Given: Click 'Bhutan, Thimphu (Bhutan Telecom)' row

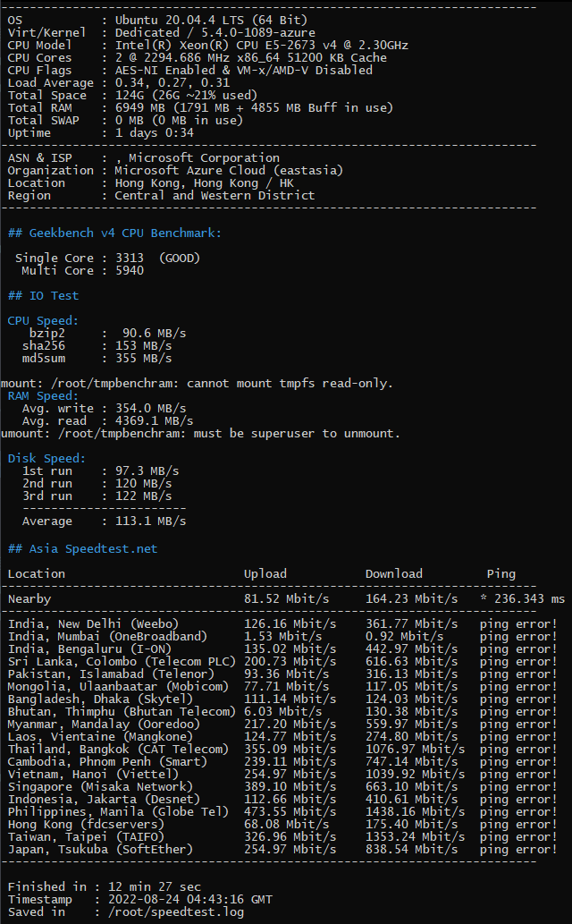Looking at the screenshot, I should pyautogui.click(x=282, y=712).
